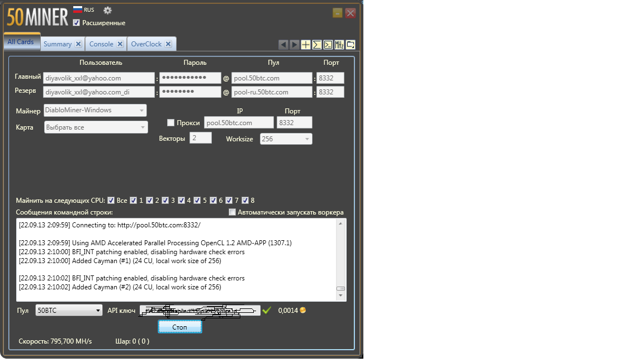This screenshot has height=362, width=644.
Task: Click the plus icon to add a tab
Action: (306, 45)
